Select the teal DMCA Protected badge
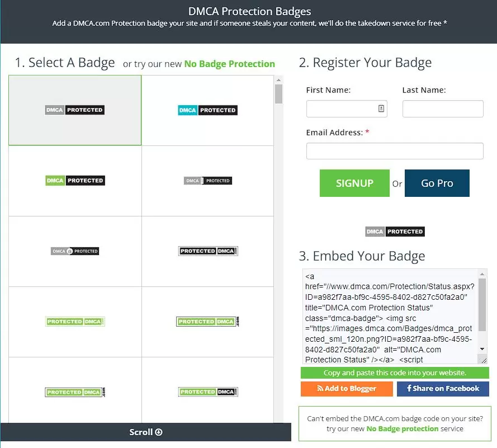The width and height of the screenshot is (497, 448). pos(207,110)
